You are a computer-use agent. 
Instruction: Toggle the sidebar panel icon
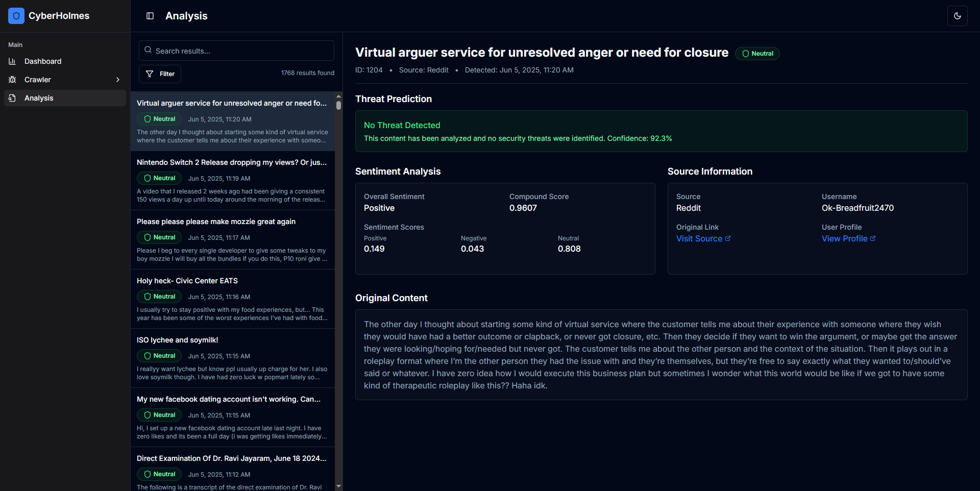pos(150,16)
